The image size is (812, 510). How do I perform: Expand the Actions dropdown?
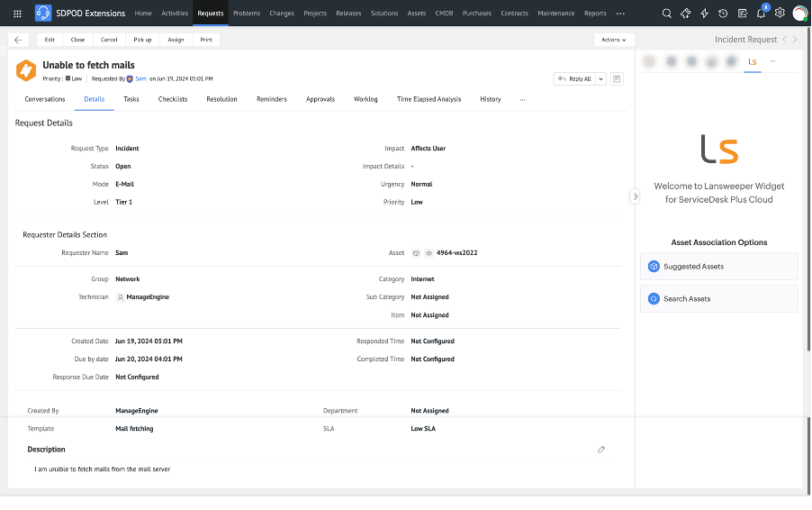[x=614, y=40]
